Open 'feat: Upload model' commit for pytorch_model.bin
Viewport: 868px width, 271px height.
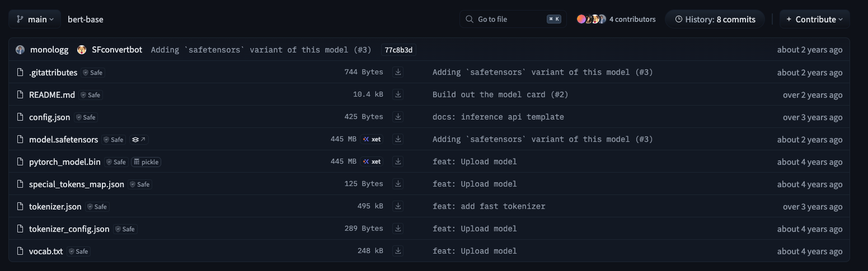[x=475, y=161]
